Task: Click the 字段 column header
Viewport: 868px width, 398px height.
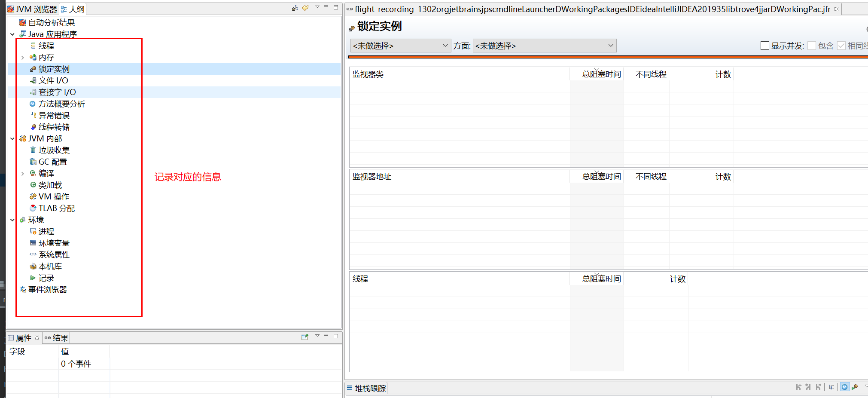Action: coord(33,351)
